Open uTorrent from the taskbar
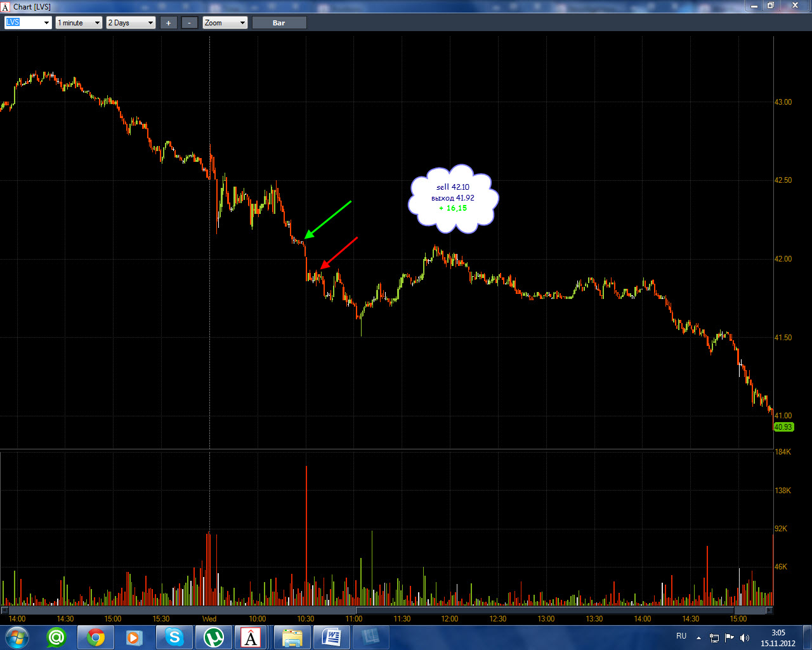 [213, 637]
